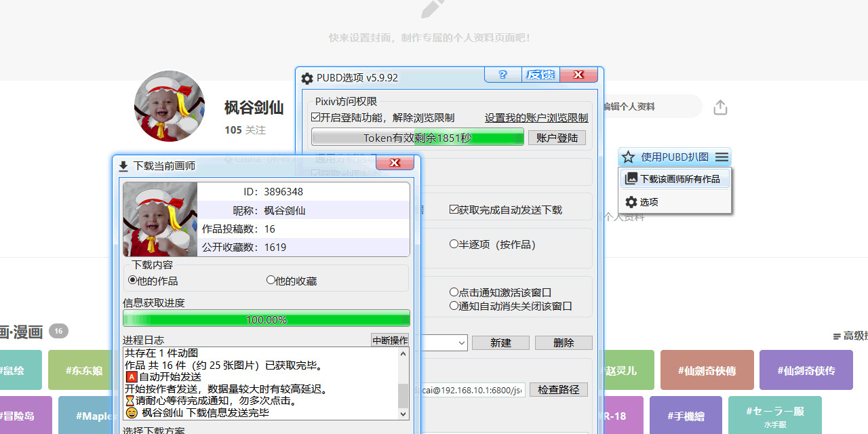Click the 新建 button
The height and width of the screenshot is (434, 868).
coord(500,343)
